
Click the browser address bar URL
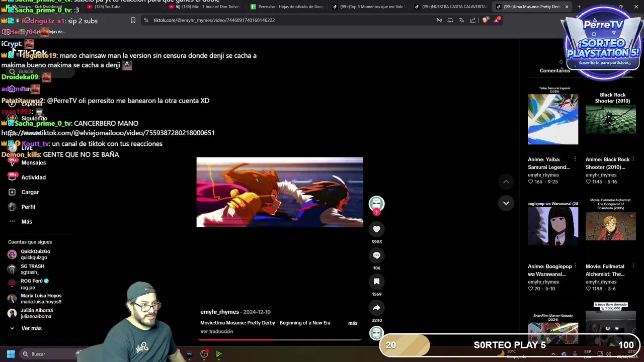pos(214,20)
